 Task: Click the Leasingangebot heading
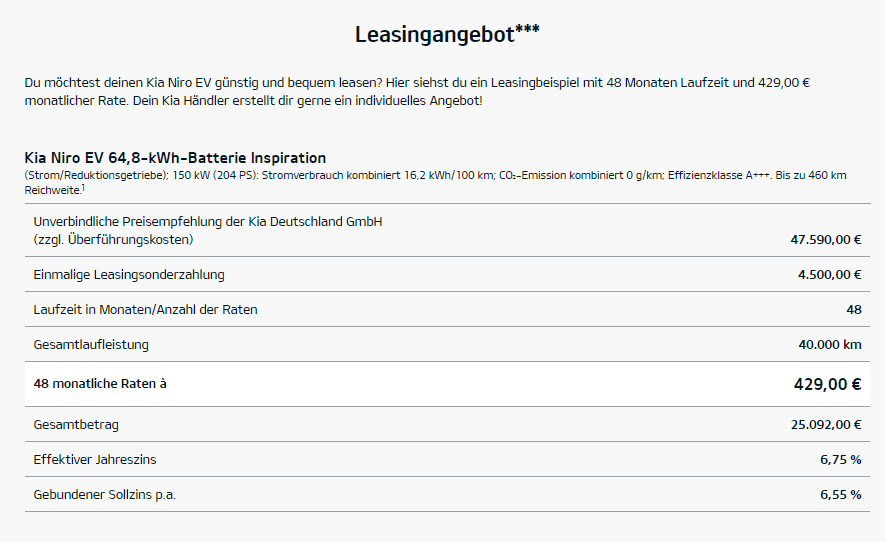435,35
